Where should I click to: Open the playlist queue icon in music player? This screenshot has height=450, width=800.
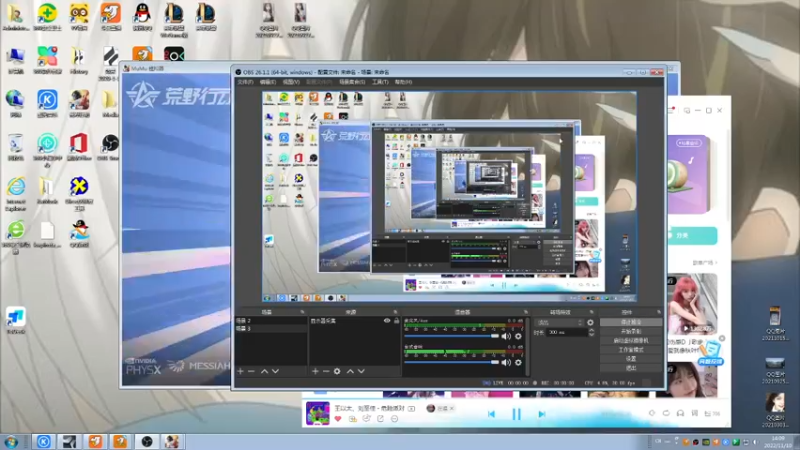pyautogui.click(x=711, y=413)
